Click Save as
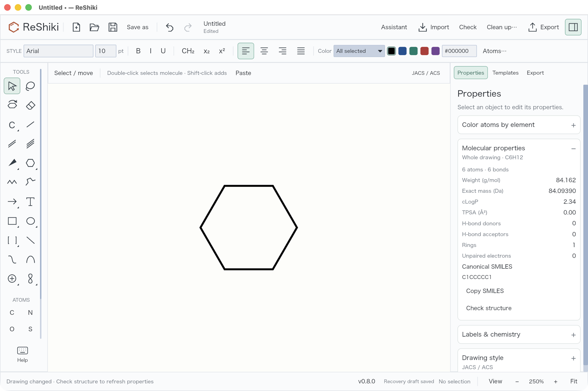Image resolution: width=588 pixels, height=391 pixels. point(137,27)
